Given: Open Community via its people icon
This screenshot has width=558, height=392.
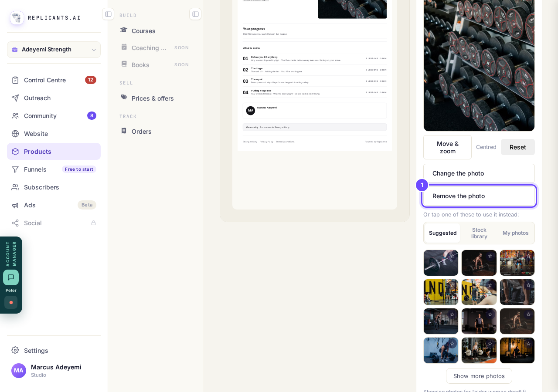Looking at the screenshot, I should (15, 116).
